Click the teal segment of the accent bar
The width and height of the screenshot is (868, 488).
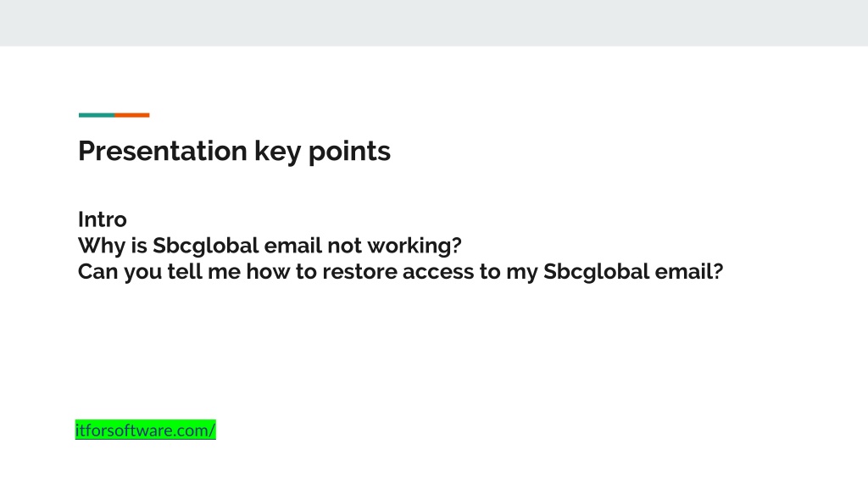coord(97,115)
